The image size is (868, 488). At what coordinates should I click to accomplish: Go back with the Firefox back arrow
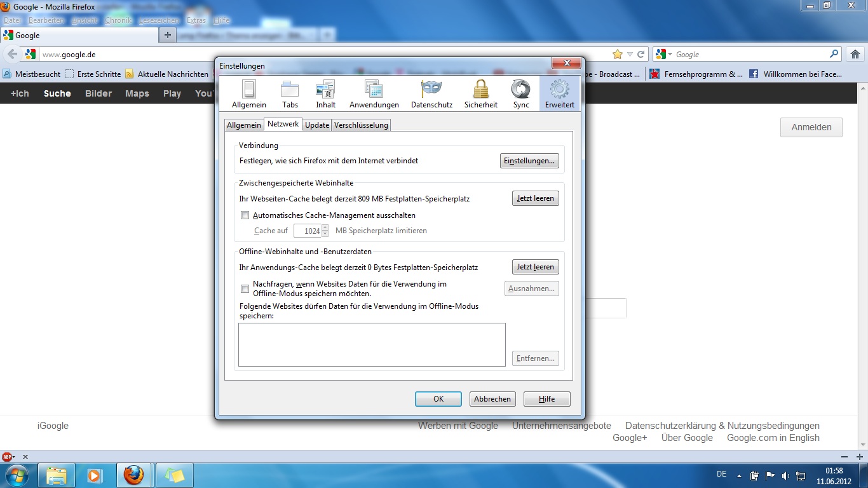tap(12, 54)
